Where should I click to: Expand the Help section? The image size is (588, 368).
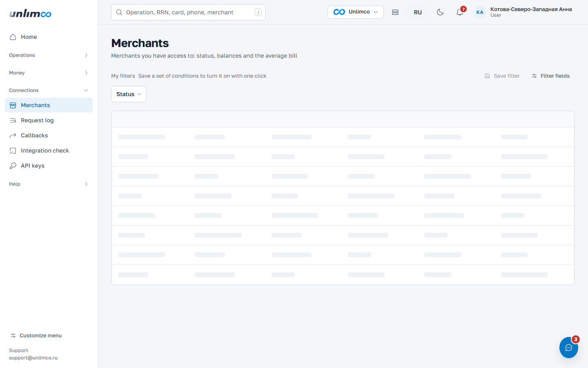[49, 184]
